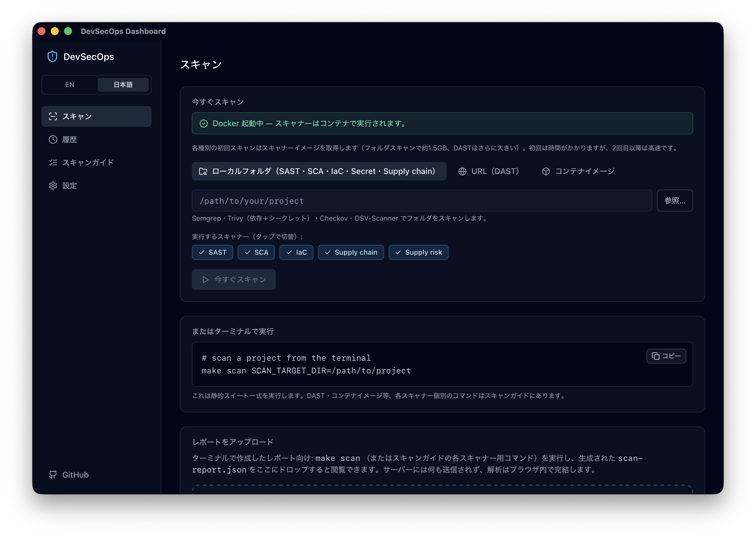Select the 日本語 language tab
Screen dimensions: 756x537
tap(123, 85)
